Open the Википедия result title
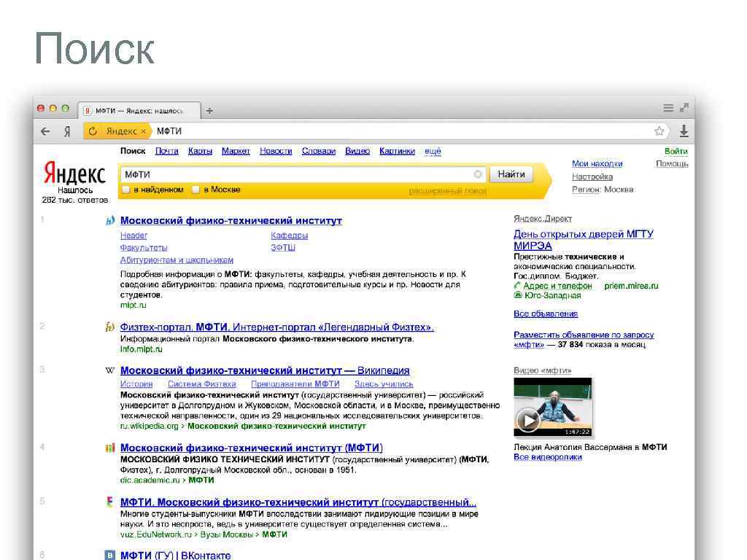The image size is (747, 560). 265,370
